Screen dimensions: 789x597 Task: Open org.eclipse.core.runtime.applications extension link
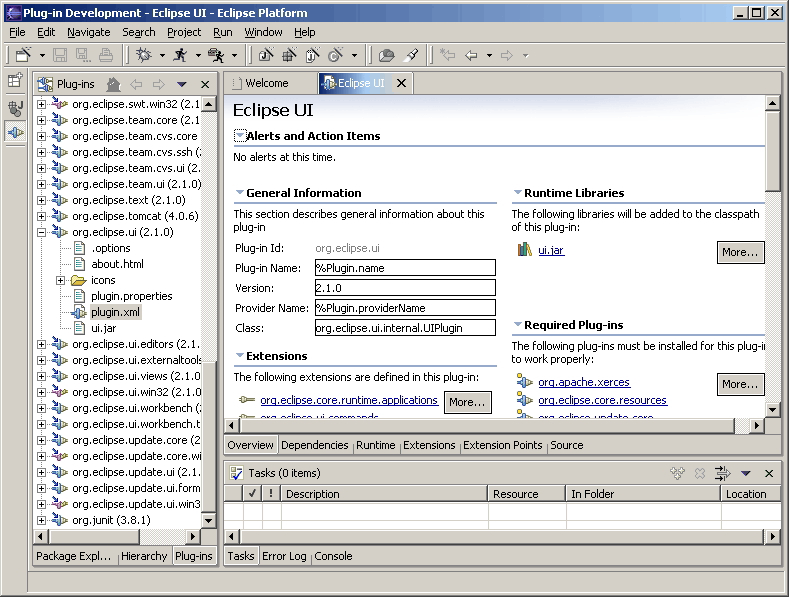click(x=349, y=400)
